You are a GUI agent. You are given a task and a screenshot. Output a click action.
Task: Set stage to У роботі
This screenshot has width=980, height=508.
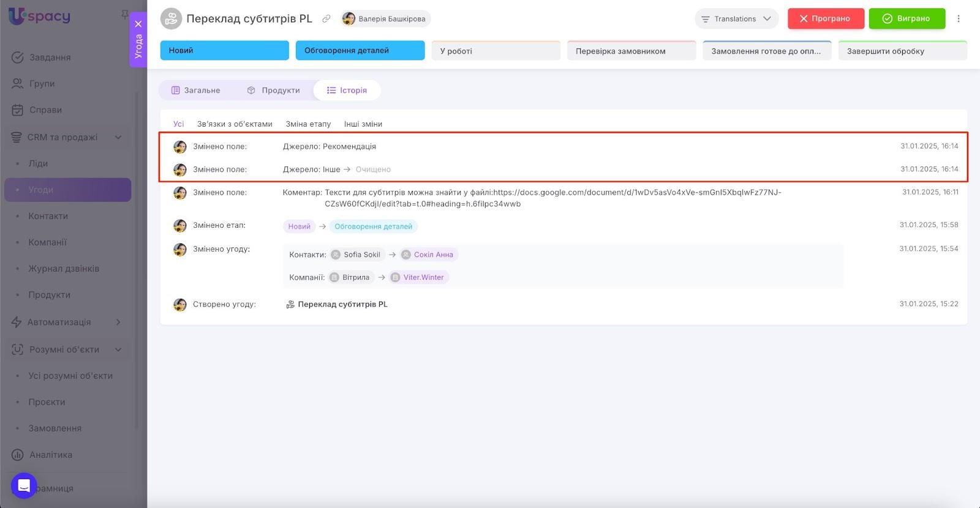click(x=496, y=51)
